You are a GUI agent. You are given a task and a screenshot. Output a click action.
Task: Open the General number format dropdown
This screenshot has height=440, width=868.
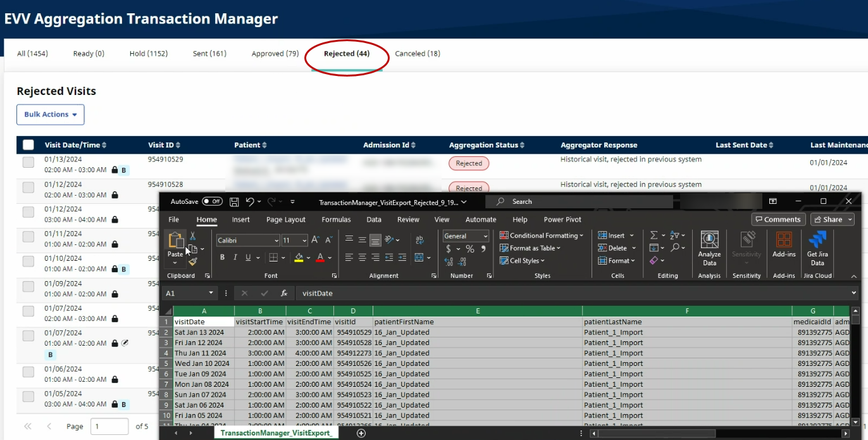click(485, 236)
